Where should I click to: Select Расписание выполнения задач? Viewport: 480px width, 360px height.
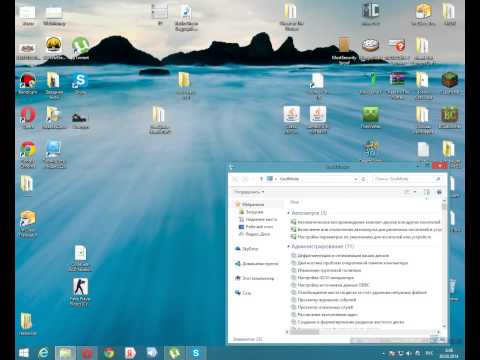(x=324, y=314)
